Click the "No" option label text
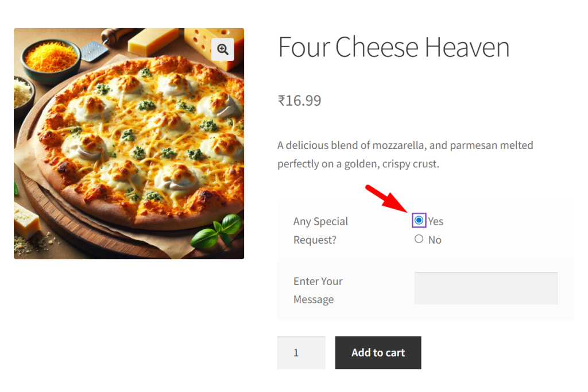Viewport: 588px width, 392px height. (x=435, y=240)
